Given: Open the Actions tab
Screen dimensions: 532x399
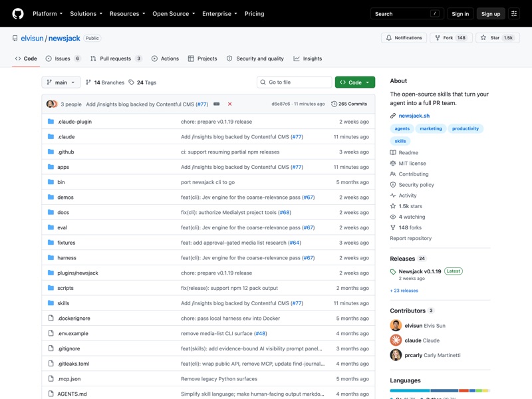Looking at the screenshot, I should coord(165,59).
